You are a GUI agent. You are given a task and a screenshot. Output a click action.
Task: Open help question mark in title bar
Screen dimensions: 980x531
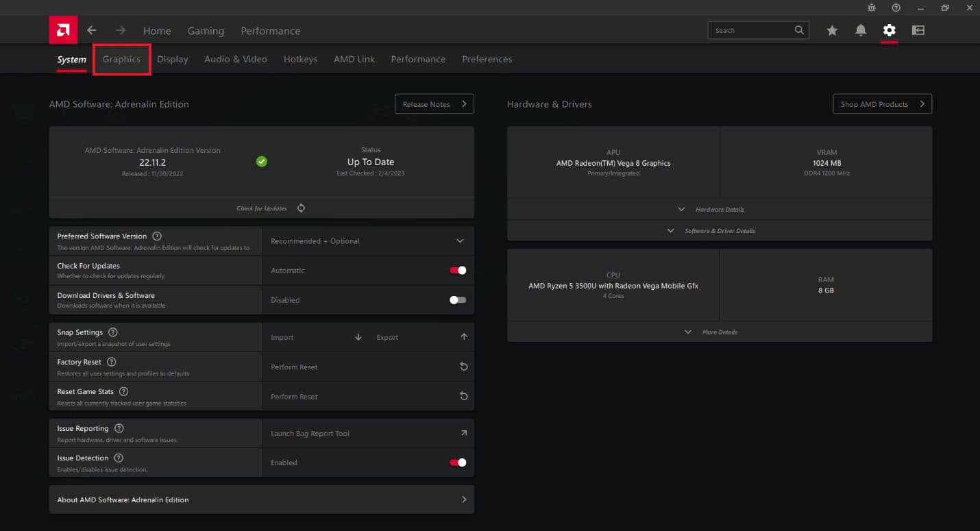coord(896,8)
